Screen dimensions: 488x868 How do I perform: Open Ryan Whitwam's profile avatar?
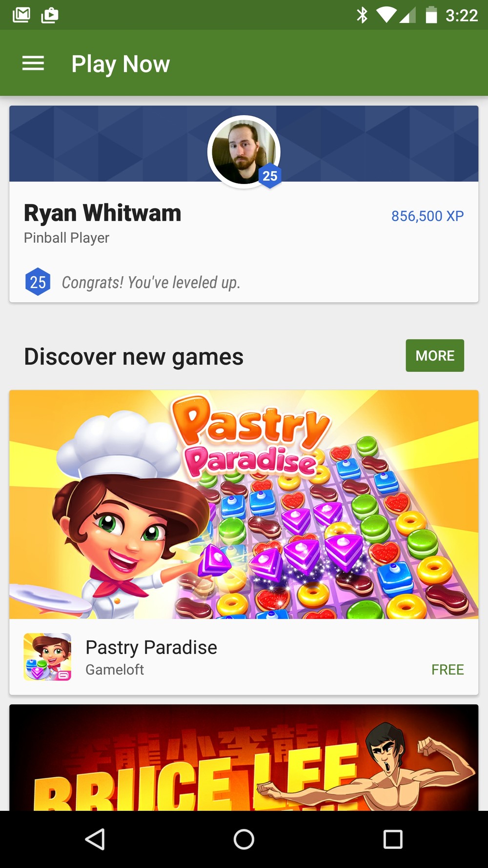(244, 152)
